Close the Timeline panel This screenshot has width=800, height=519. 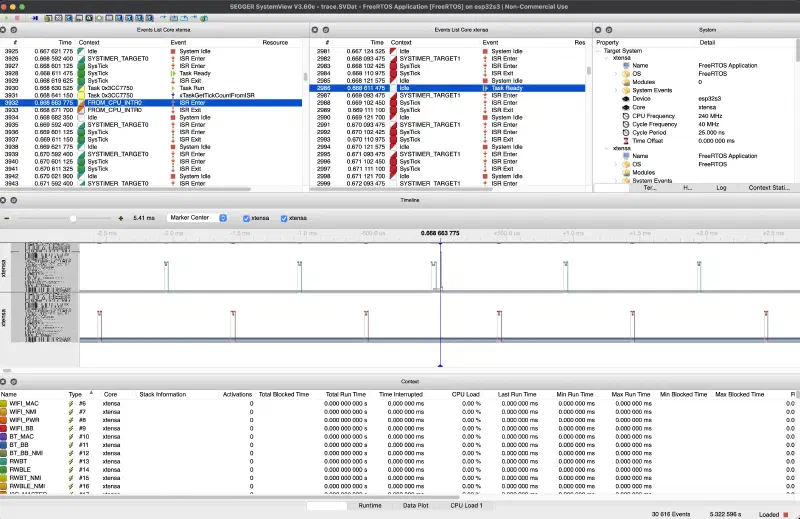3,200
